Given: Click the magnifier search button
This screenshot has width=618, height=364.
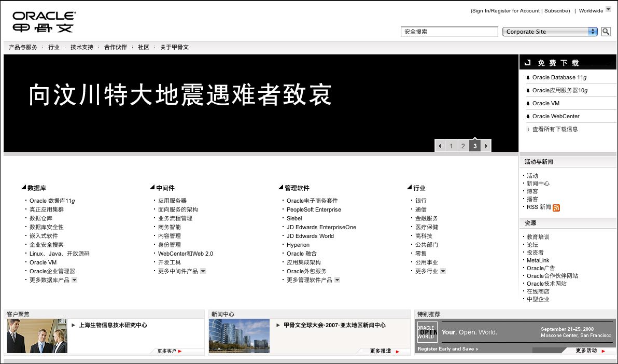Looking at the screenshot, I should click(x=606, y=32).
